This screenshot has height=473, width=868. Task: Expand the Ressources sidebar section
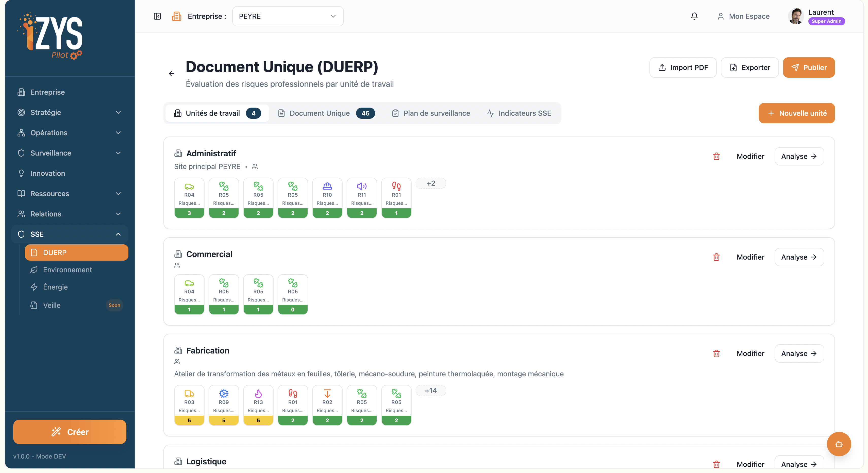pyautogui.click(x=70, y=194)
